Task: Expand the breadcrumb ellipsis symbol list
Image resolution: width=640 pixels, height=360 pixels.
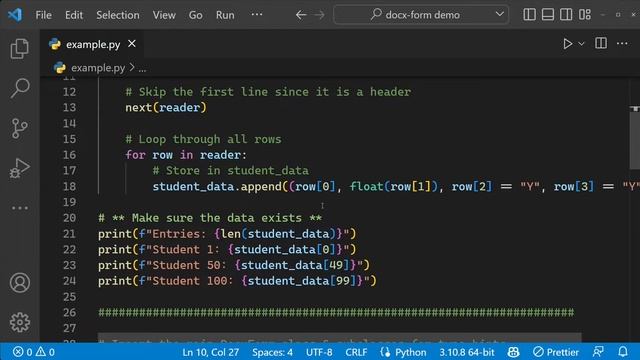Action: [142, 68]
